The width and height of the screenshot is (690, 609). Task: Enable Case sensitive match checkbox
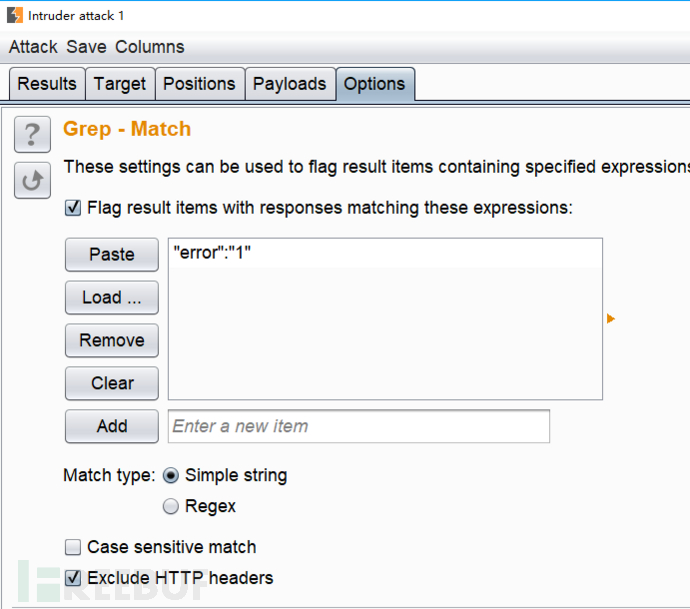[x=73, y=547]
